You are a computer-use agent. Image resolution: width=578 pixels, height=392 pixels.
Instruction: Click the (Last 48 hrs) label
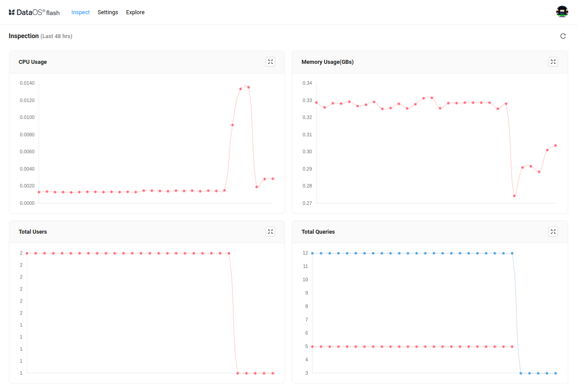tap(56, 36)
